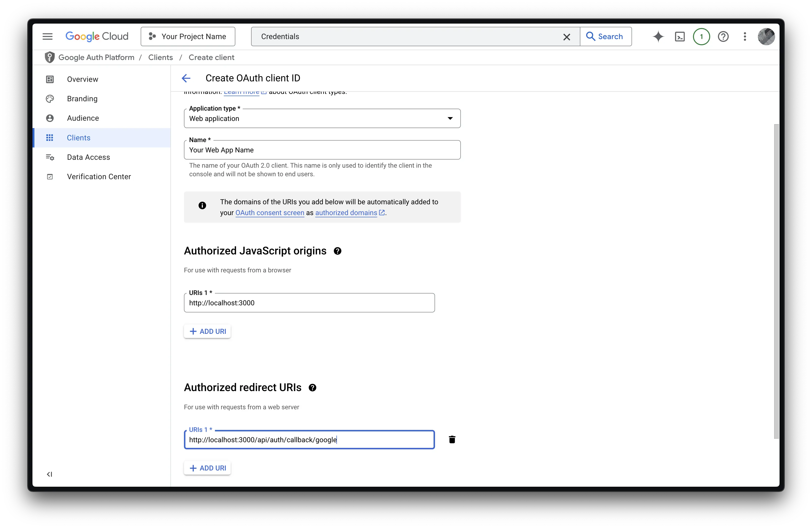Click the Overview dashboard icon
The width and height of the screenshot is (812, 528).
50,79
